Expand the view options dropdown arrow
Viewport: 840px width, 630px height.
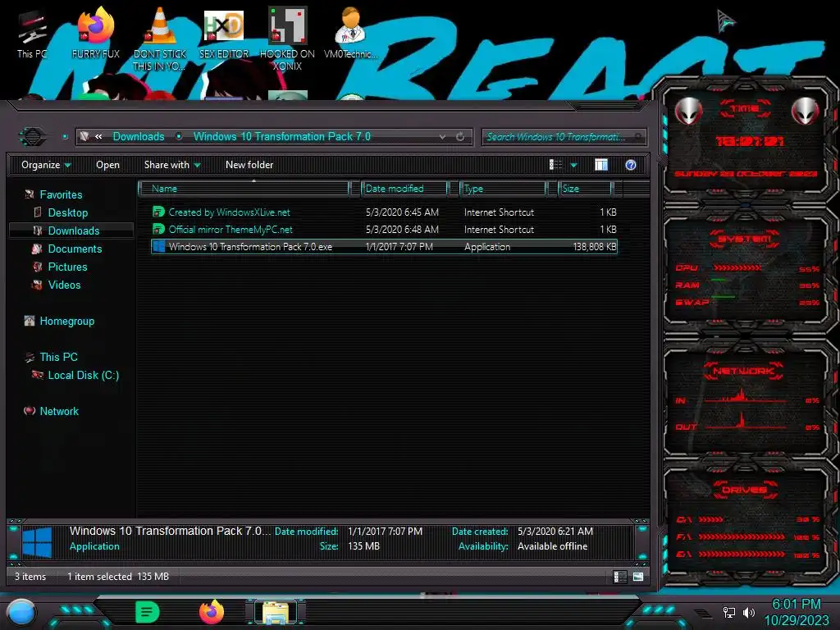pyautogui.click(x=573, y=165)
